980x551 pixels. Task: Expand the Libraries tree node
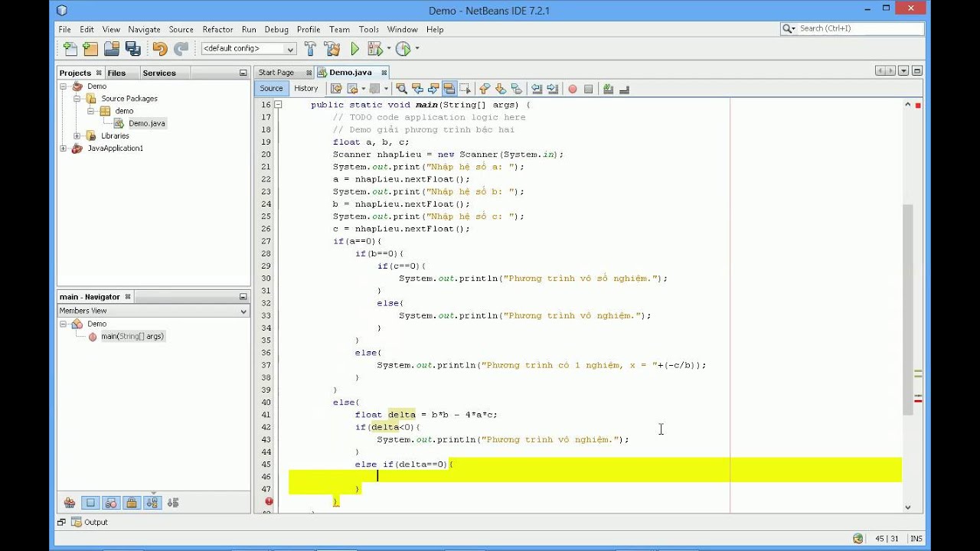tap(77, 135)
